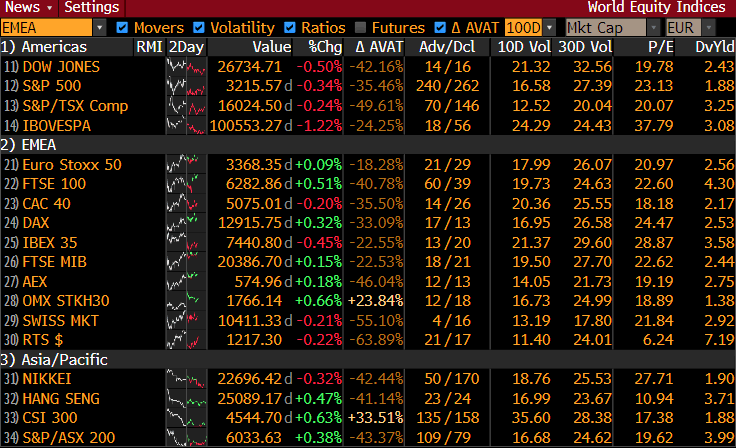The width and height of the screenshot is (736, 448).
Task: Select the Euro Stoxx 50 index name
Action: coord(72,164)
